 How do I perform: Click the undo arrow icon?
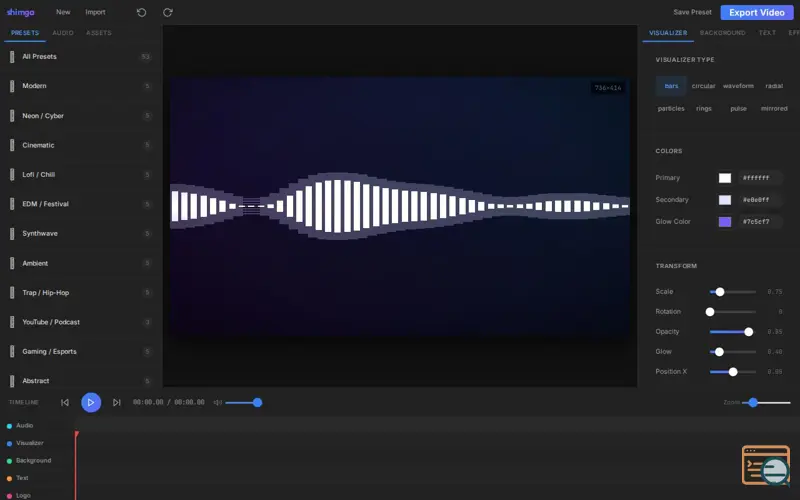142,12
